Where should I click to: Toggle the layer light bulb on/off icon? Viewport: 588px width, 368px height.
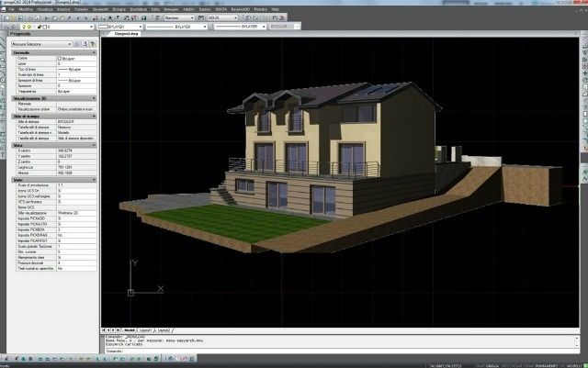[x=24, y=27]
